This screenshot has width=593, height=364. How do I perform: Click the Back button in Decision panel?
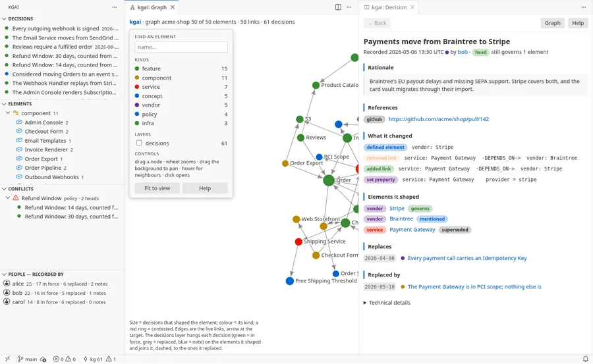(x=378, y=23)
